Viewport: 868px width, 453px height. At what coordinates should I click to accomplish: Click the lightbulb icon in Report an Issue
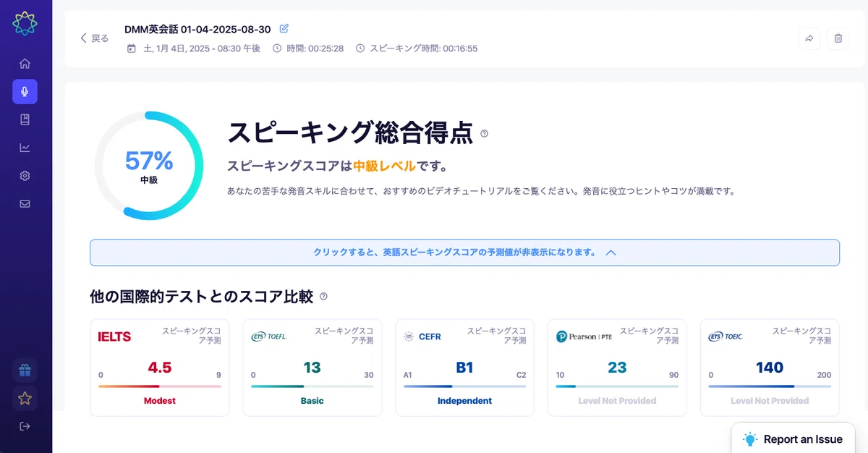[x=751, y=439]
